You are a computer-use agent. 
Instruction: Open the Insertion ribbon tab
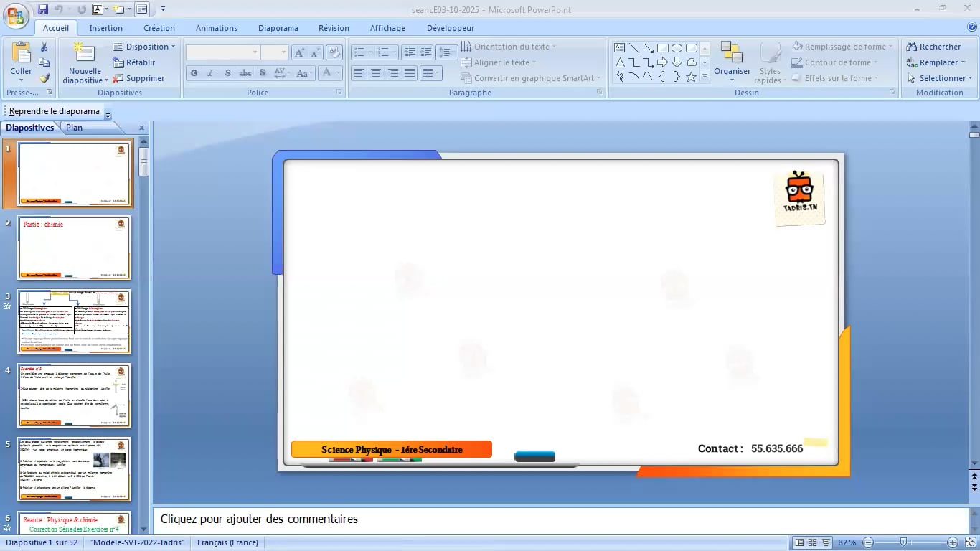[105, 28]
